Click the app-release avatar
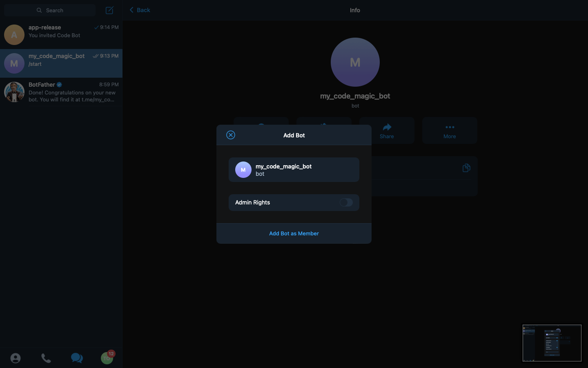Image resolution: width=588 pixels, height=368 pixels. click(x=14, y=35)
